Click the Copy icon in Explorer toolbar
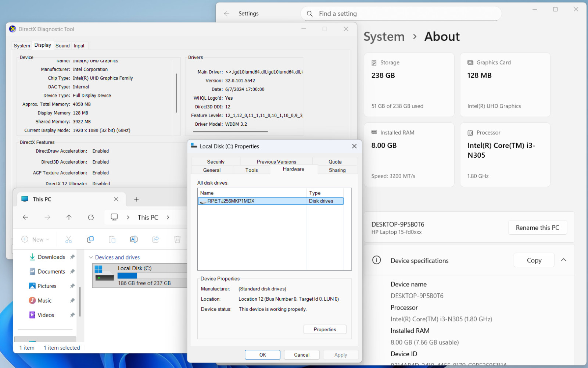The height and width of the screenshot is (368, 588). [x=90, y=239]
